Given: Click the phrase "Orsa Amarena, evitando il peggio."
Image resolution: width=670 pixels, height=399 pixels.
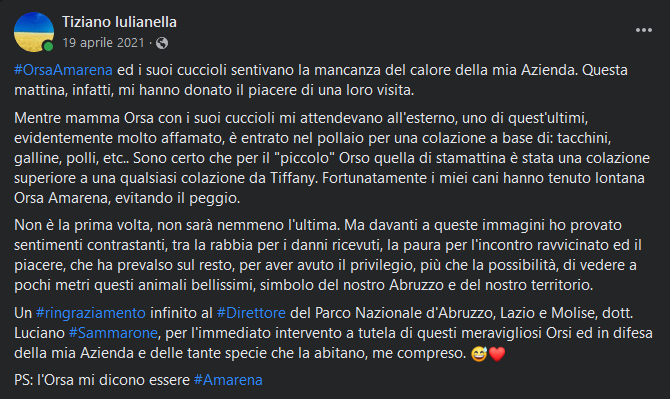Looking at the screenshot, I should pos(127,198).
